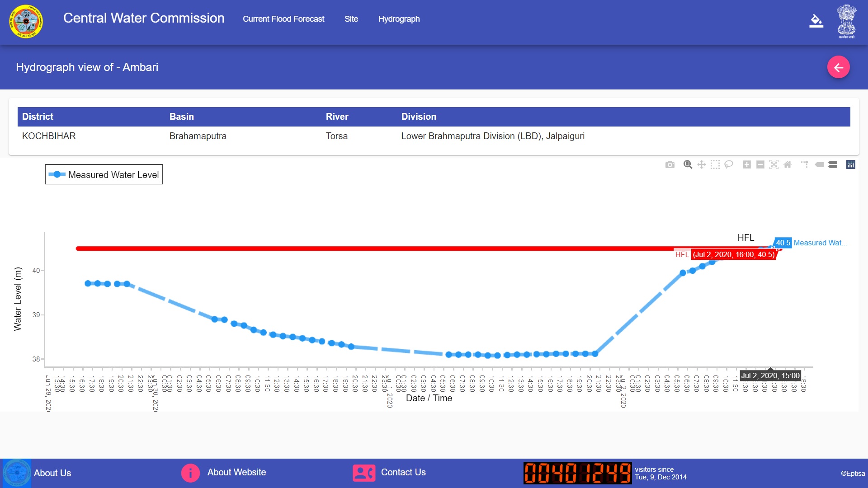
Task: Click the Zoom out minus icon
Action: pos(760,165)
